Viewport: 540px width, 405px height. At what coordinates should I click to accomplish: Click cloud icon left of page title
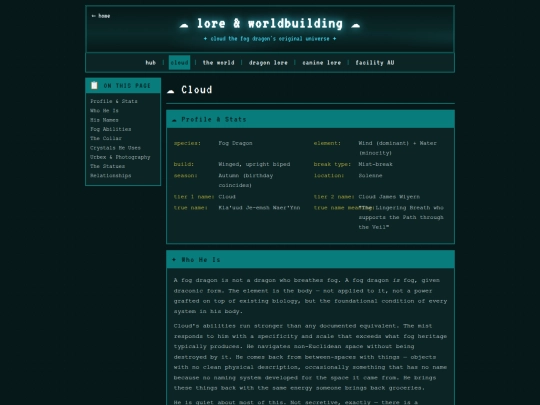[184, 25]
